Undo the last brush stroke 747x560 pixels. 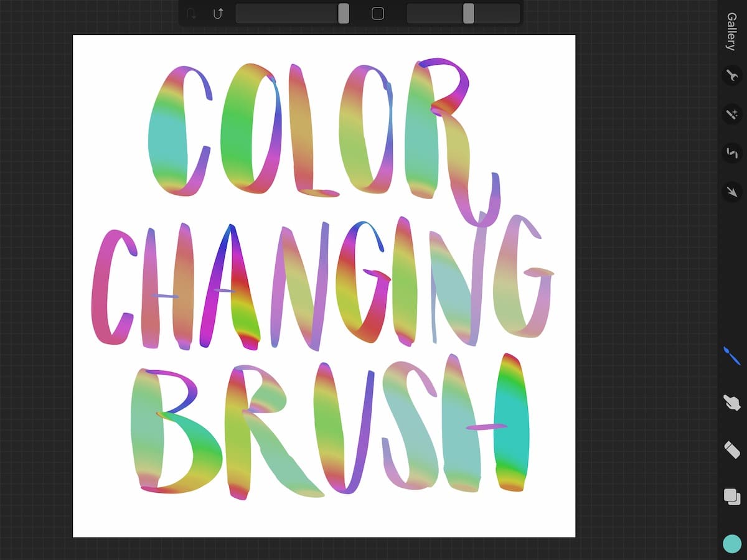(192, 13)
